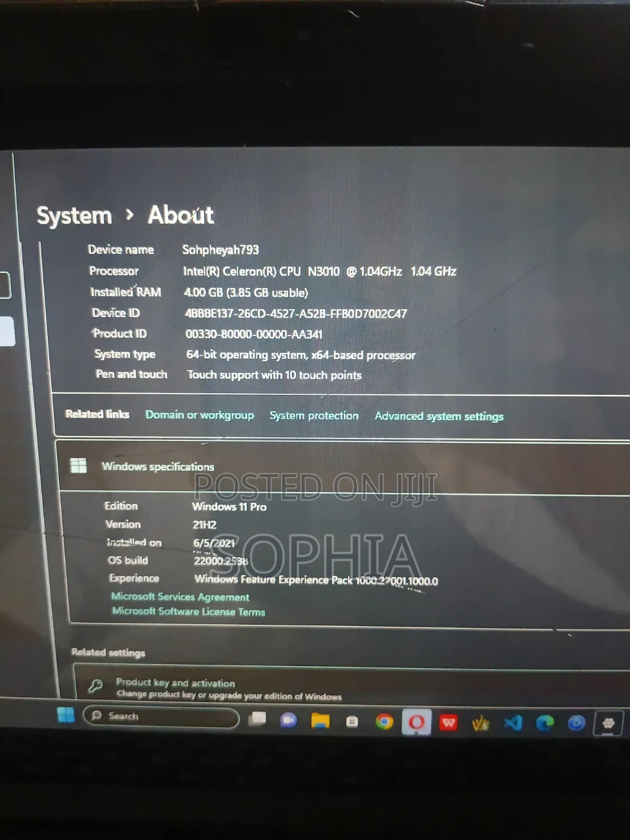Open the Settings gear in the taskbar
The height and width of the screenshot is (840, 630).
(x=608, y=723)
